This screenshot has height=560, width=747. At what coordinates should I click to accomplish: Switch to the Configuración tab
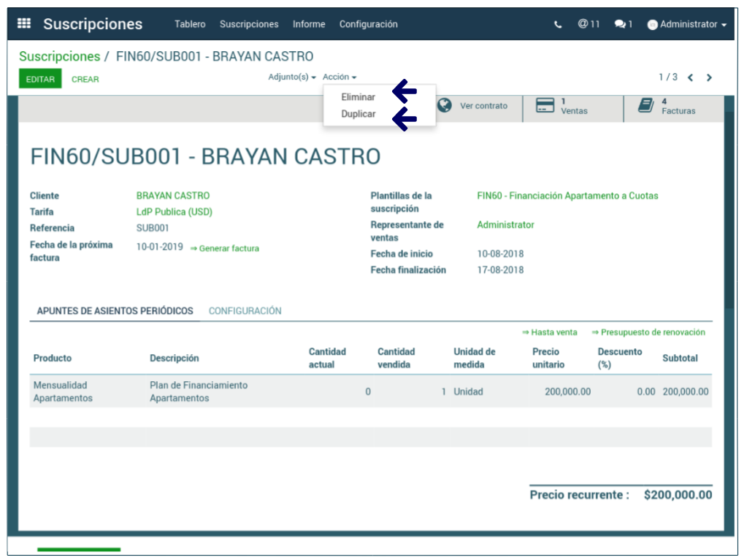pos(245,311)
